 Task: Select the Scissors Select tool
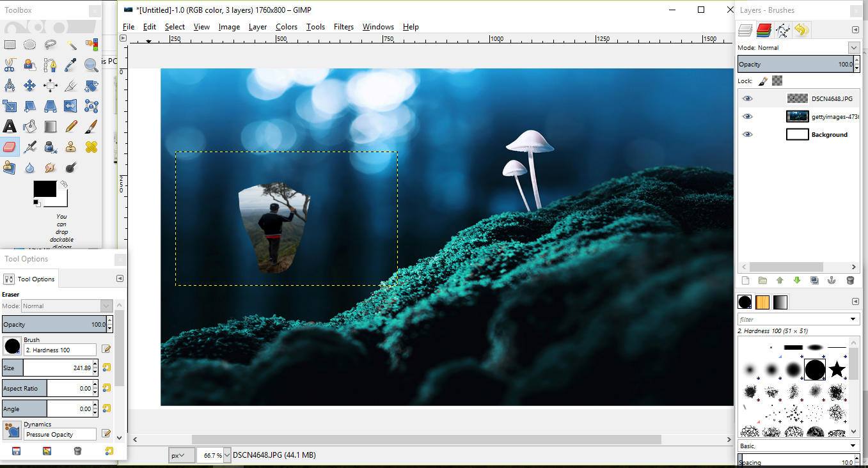[x=10, y=65]
